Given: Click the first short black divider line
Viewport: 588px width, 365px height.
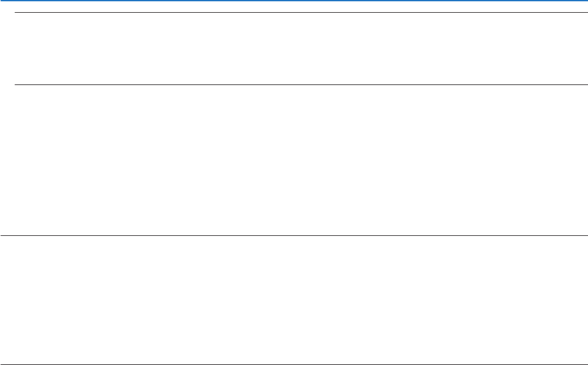Looking at the screenshot, I should pyautogui.click(x=301, y=13).
